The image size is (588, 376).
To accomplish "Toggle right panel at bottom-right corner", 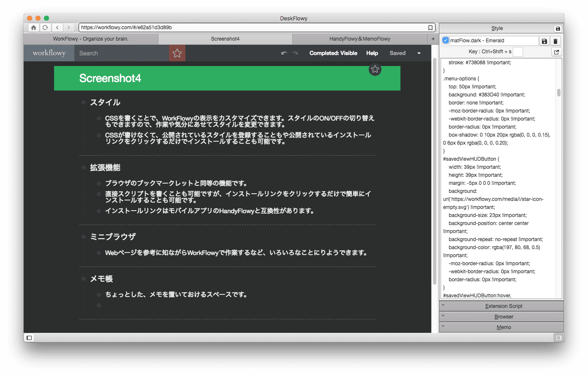I will [559, 338].
